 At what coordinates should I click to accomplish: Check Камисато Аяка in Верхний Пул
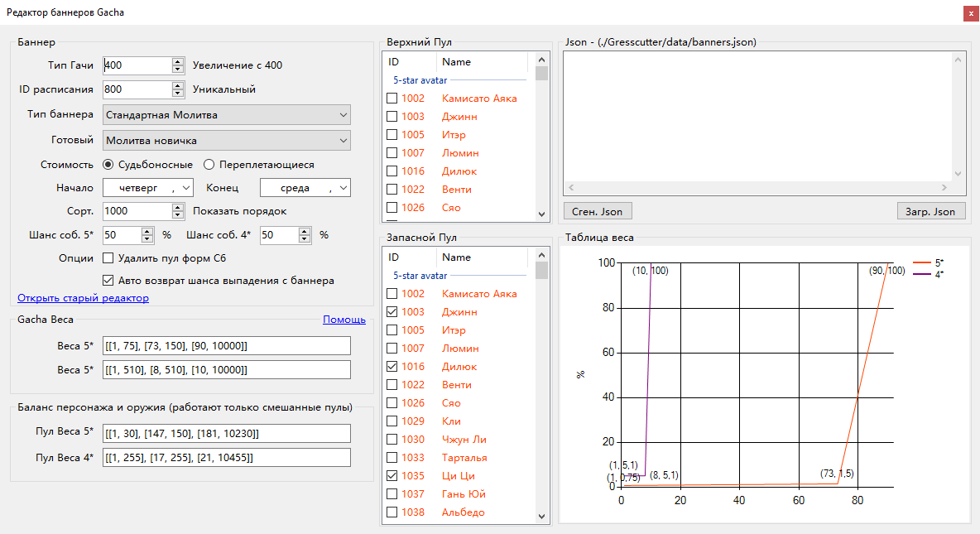tap(392, 99)
